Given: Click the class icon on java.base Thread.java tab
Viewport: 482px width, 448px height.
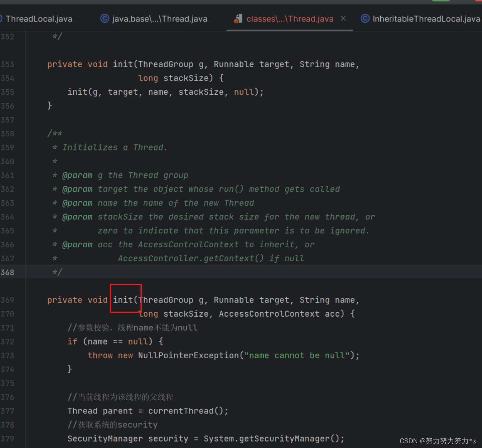Looking at the screenshot, I should click(x=105, y=18).
